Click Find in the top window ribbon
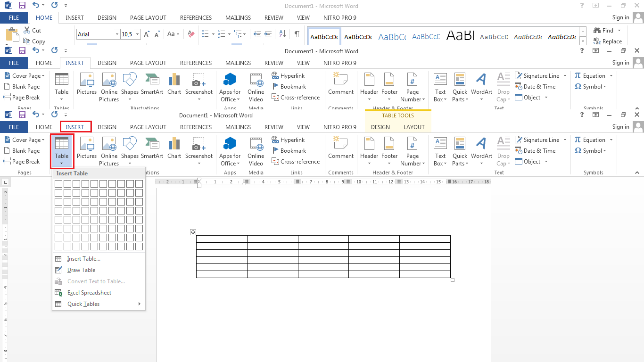Image resolution: width=644 pixels, height=362 pixels. point(603,31)
